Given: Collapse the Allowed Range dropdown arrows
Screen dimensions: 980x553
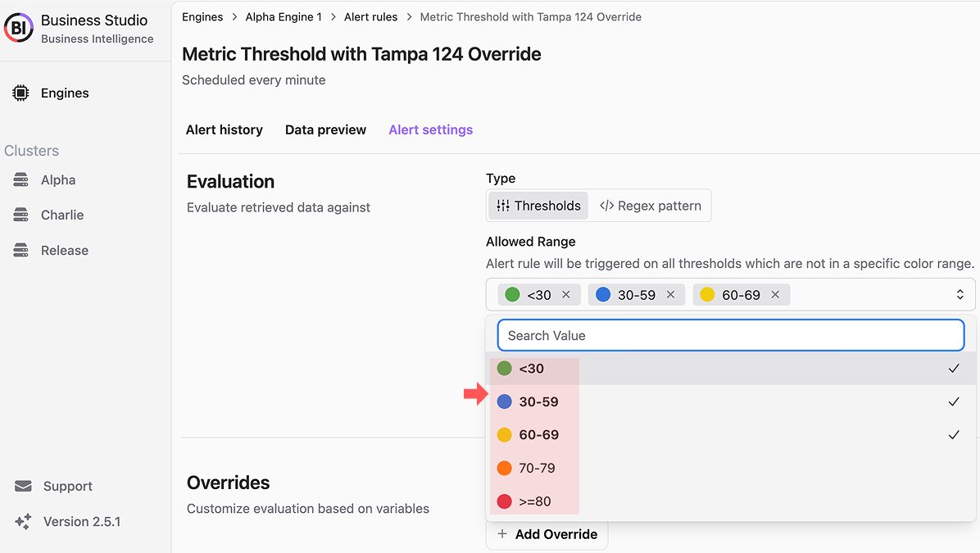Looking at the screenshot, I should (960, 294).
